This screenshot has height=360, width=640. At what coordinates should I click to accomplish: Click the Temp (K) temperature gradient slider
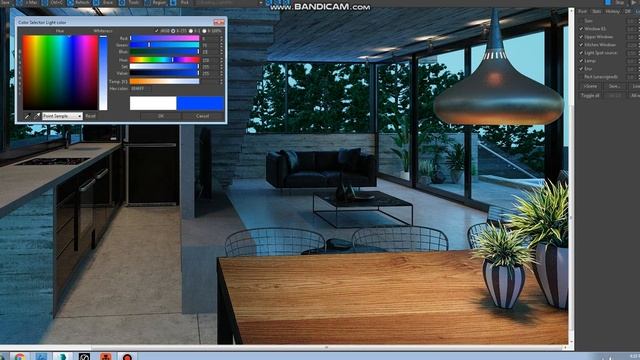pos(164,82)
